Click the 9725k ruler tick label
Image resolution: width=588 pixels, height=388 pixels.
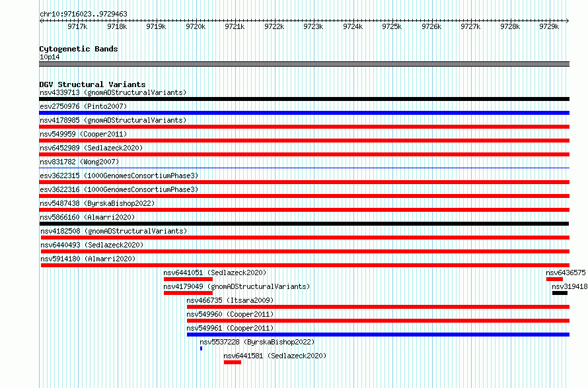tap(392, 26)
